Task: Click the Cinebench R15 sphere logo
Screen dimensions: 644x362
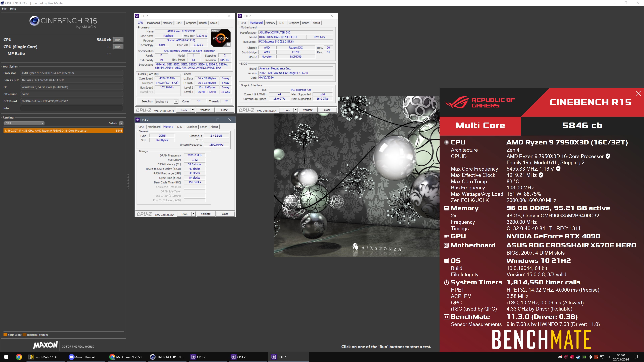Action: [34, 21]
